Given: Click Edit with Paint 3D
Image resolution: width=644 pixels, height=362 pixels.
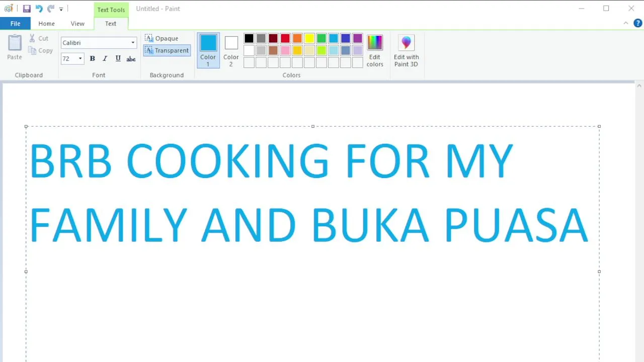Looking at the screenshot, I should (x=406, y=50).
